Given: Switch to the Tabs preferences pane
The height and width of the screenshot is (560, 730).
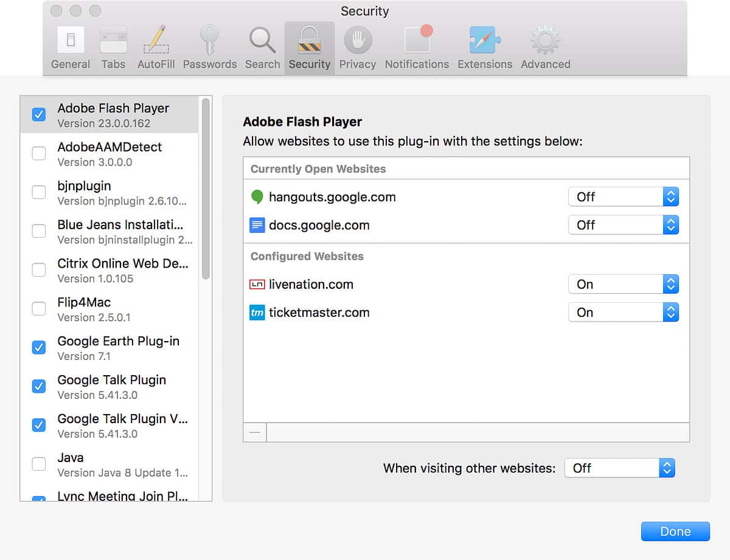Looking at the screenshot, I should click(113, 48).
